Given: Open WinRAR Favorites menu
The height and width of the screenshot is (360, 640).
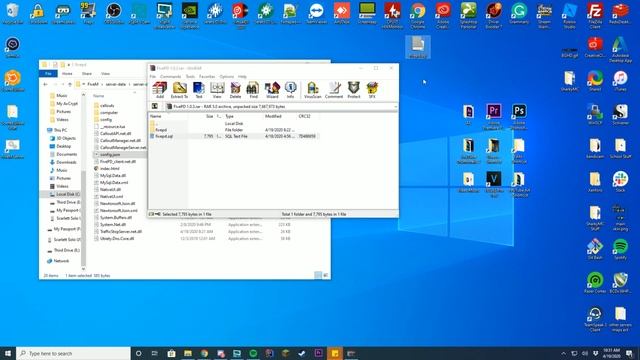Looking at the screenshot, I should [207, 76].
